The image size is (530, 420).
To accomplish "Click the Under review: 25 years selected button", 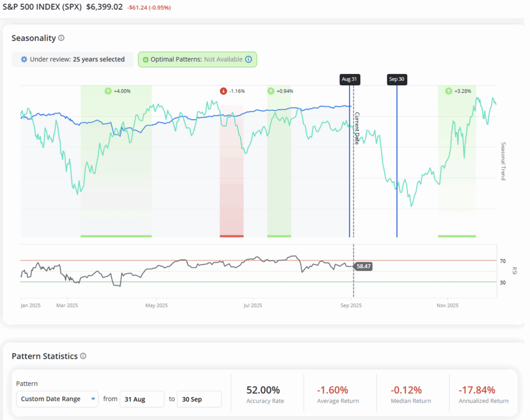I will tap(72, 59).
